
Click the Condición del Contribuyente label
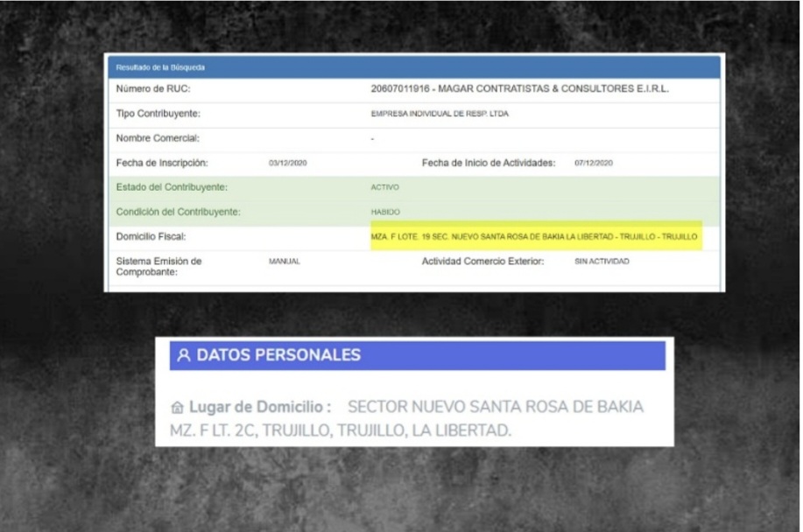click(178, 213)
